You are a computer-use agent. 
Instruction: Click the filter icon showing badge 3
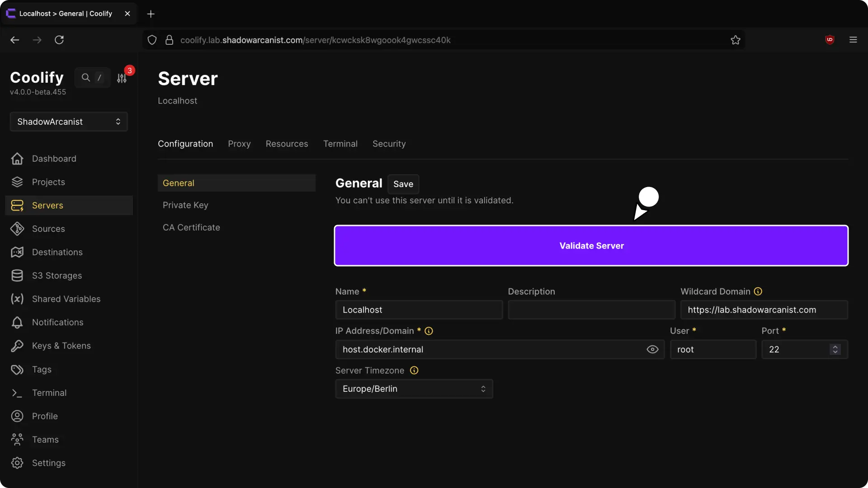click(x=121, y=79)
